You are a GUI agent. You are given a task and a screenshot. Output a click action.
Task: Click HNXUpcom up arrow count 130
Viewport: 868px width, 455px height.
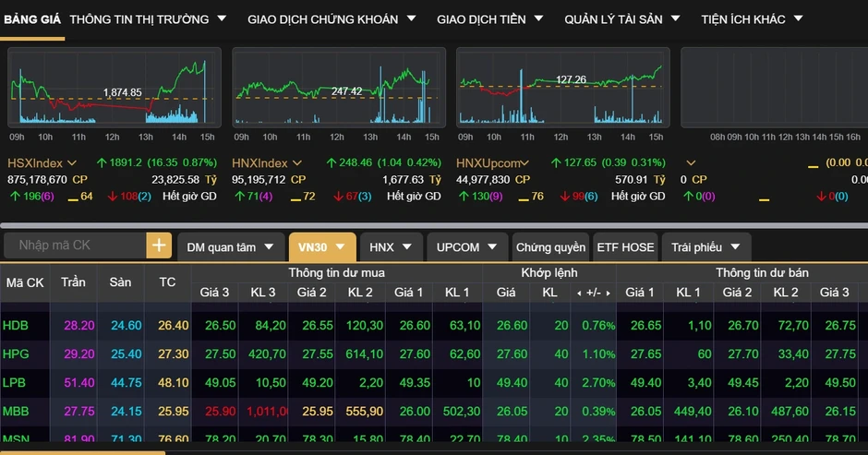[x=481, y=197]
